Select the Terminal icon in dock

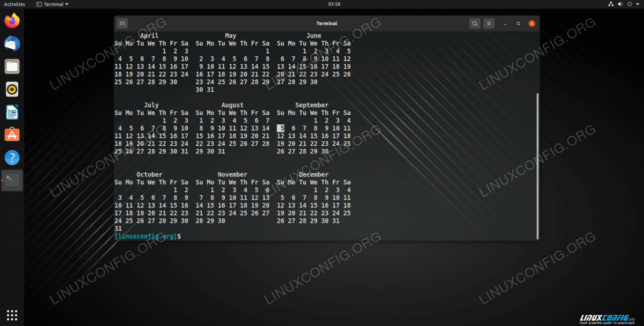tap(12, 180)
